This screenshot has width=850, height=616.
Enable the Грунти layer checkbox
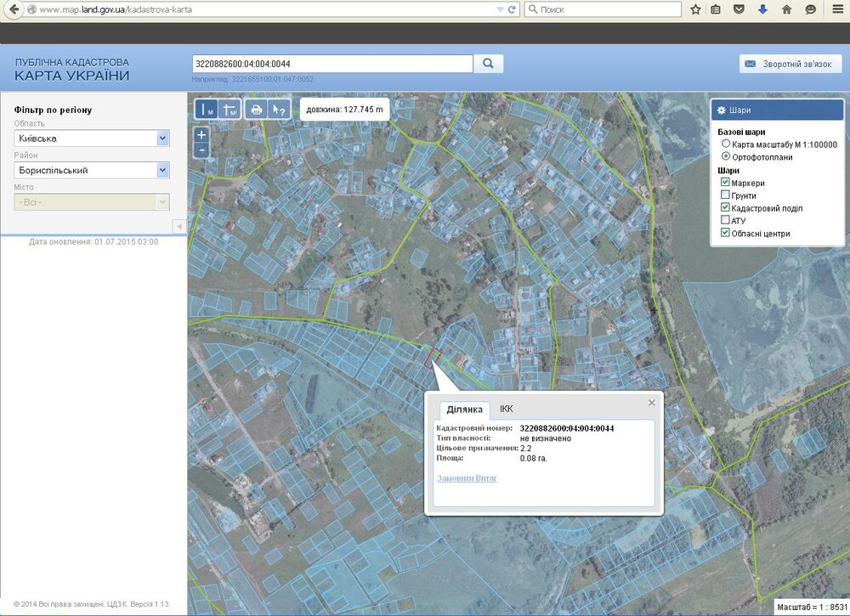pyautogui.click(x=725, y=195)
